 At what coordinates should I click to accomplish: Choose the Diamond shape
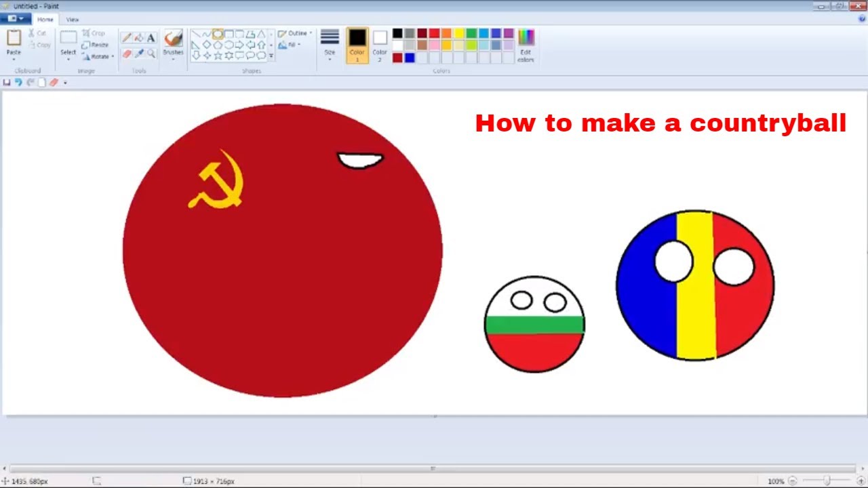[x=207, y=45]
